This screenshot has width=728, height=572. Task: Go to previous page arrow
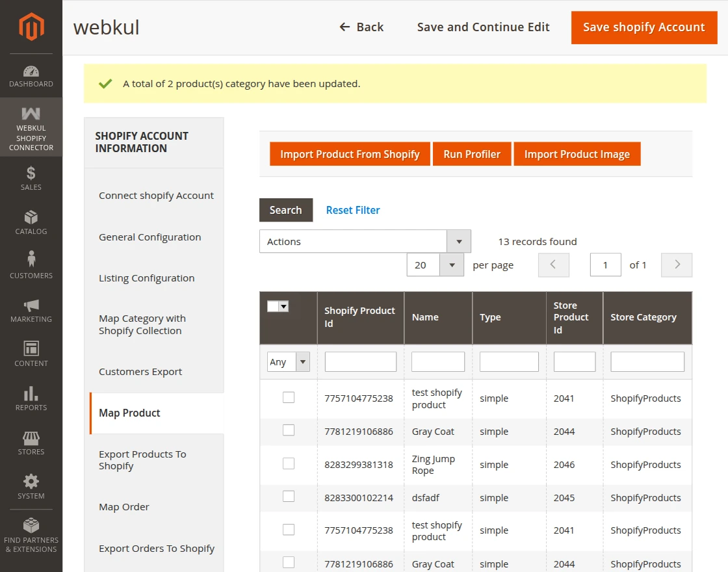tap(553, 265)
